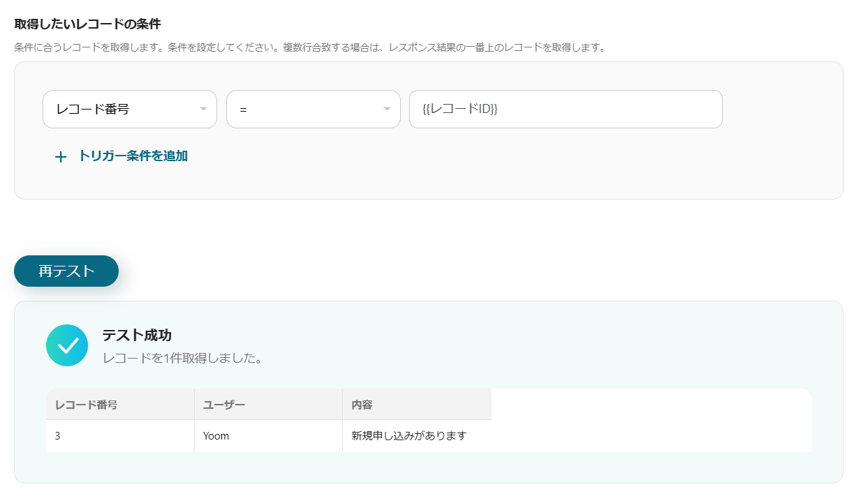Click the 取得したいレコードの条件 section title
This screenshot has height=503, width=868.
click(x=87, y=24)
